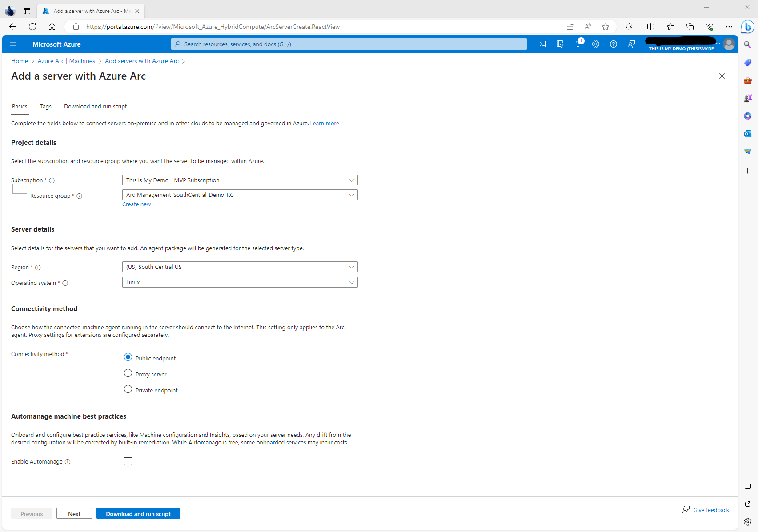The height and width of the screenshot is (532, 758).
Task: Click the Next button
Action: [74, 514]
